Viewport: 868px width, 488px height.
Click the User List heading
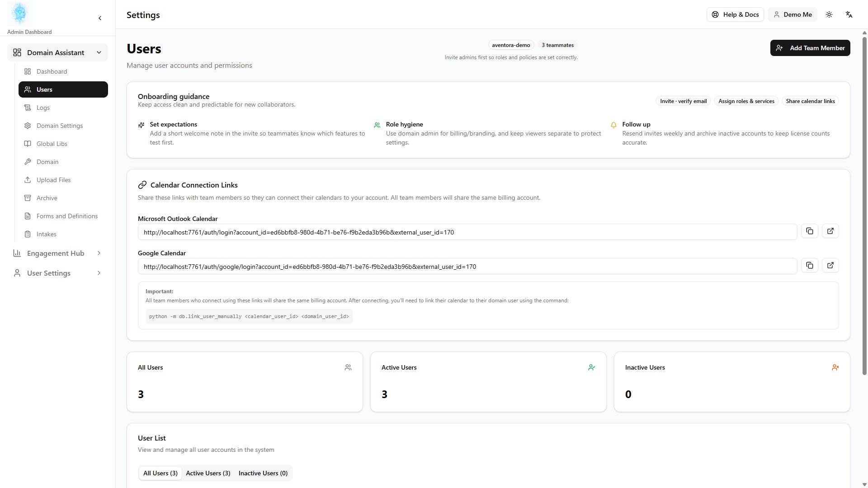click(152, 438)
